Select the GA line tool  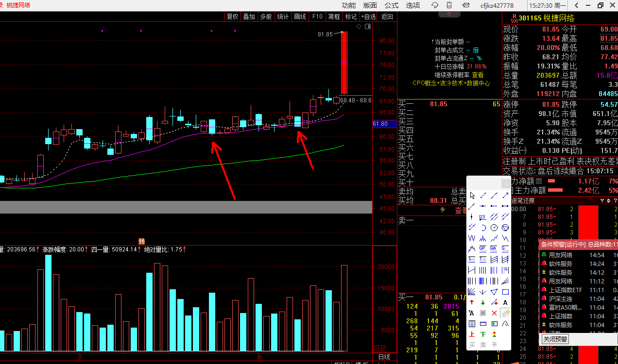(494, 249)
